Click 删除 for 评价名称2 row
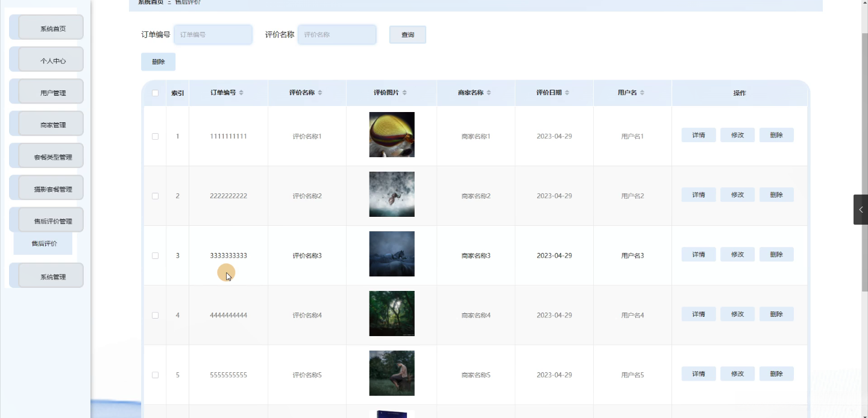Screen dimensions: 868x418 click(776, 195)
